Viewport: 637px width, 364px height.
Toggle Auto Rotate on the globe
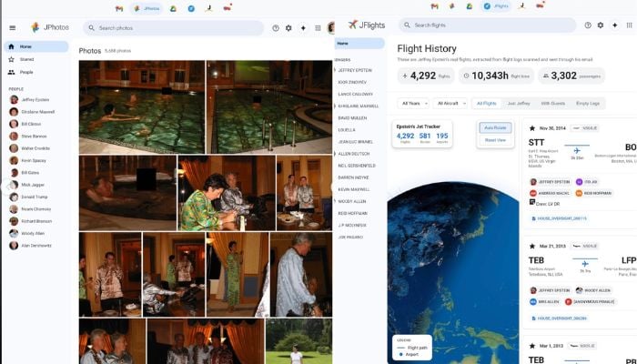495,127
